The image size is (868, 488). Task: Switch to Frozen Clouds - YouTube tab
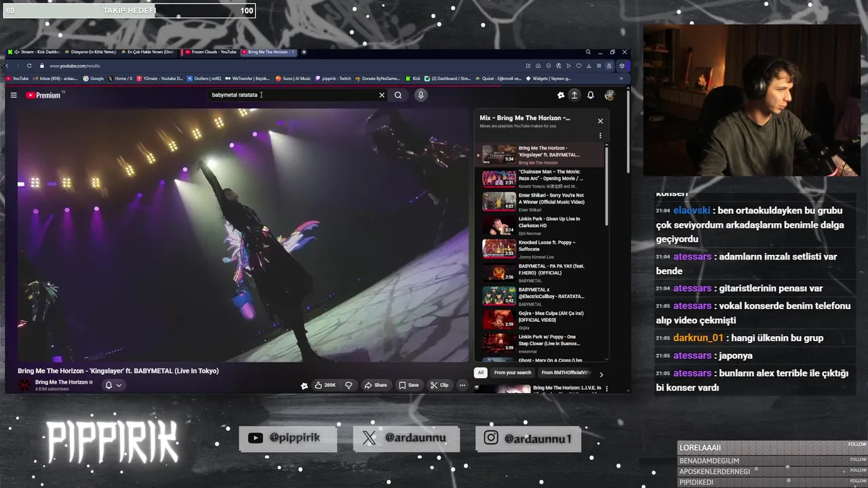click(x=210, y=52)
